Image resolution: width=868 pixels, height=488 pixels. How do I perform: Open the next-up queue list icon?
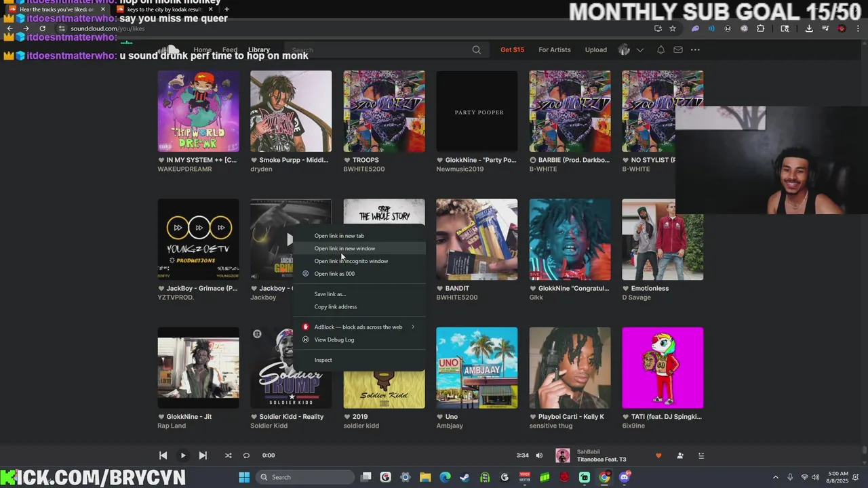coord(701,455)
